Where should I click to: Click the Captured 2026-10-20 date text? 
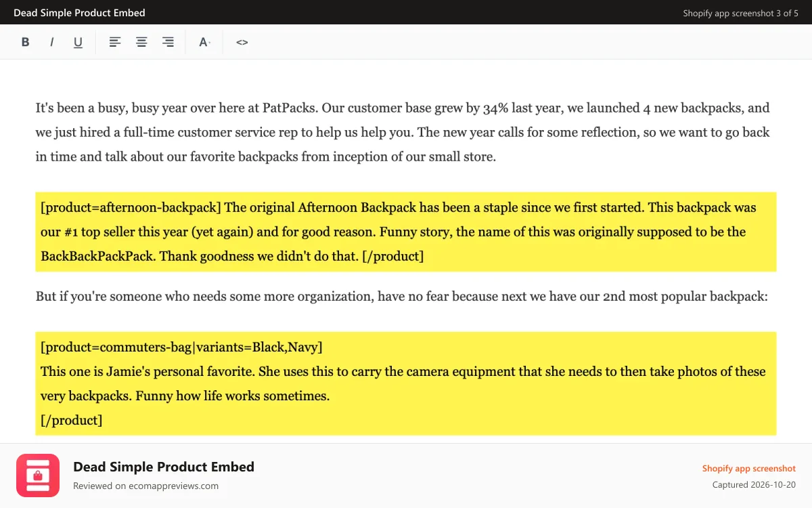pyautogui.click(x=754, y=485)
